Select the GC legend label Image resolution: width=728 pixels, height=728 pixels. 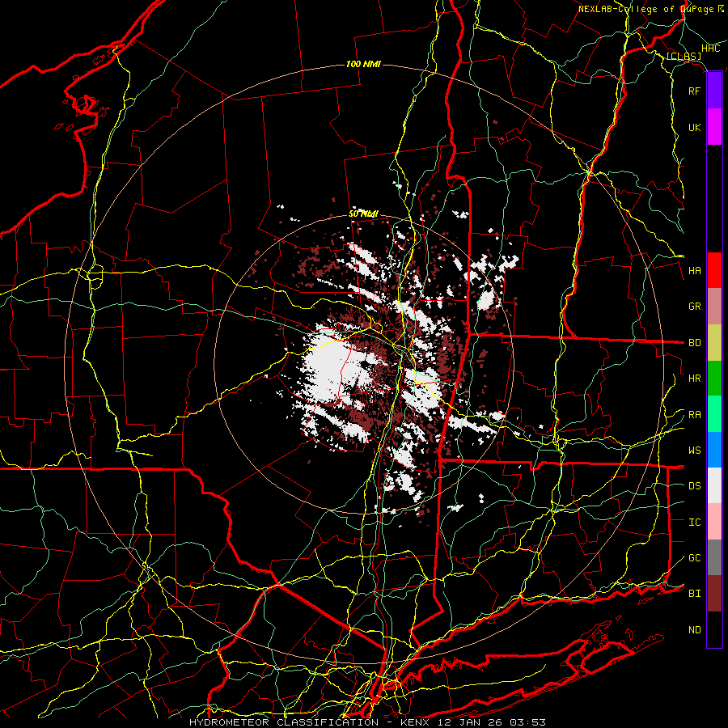(694, 558)
